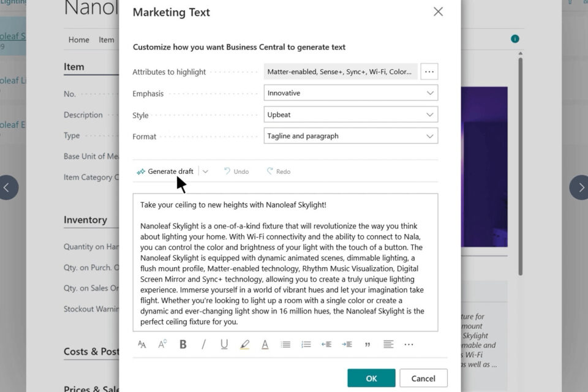The width and height of the screenshot is (588, 392).
Task: Open the font size tool
Action: click(142, 344)
